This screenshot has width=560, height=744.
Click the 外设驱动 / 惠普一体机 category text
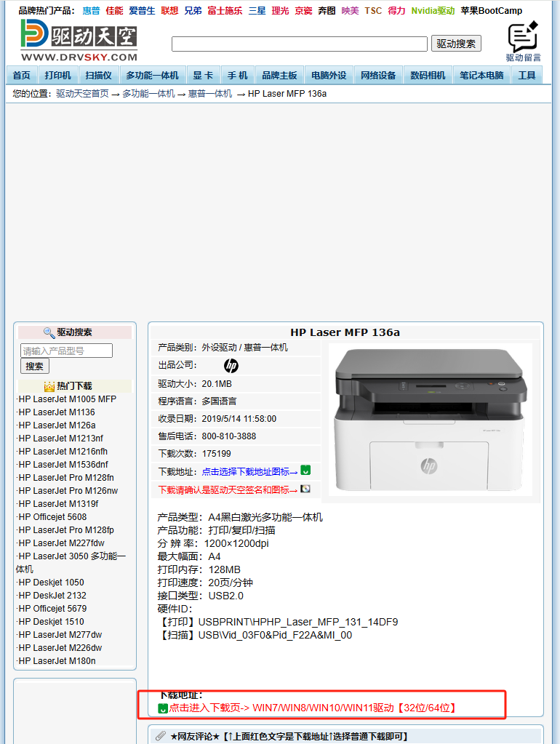pos(244,348)
